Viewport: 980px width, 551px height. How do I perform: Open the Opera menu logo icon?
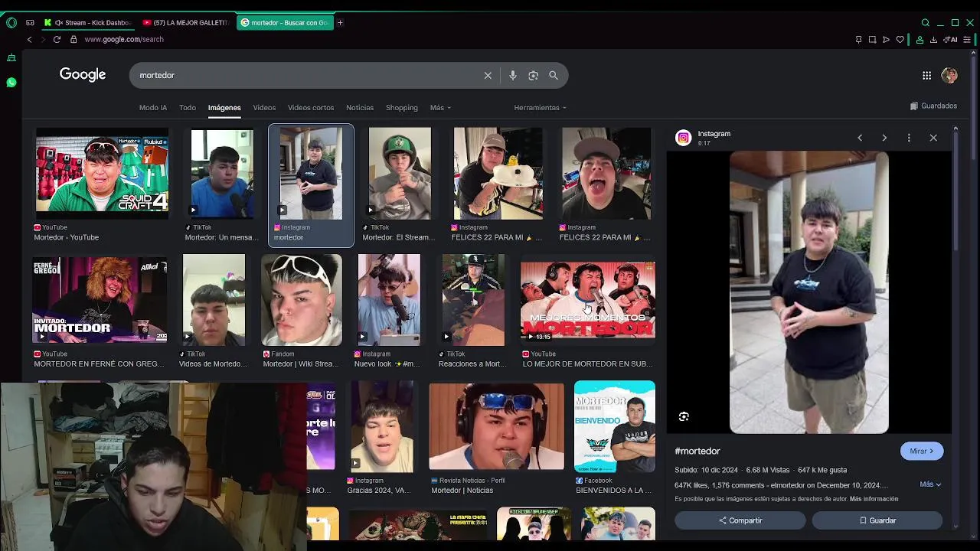pyautogui.click(x=11, y=23)
